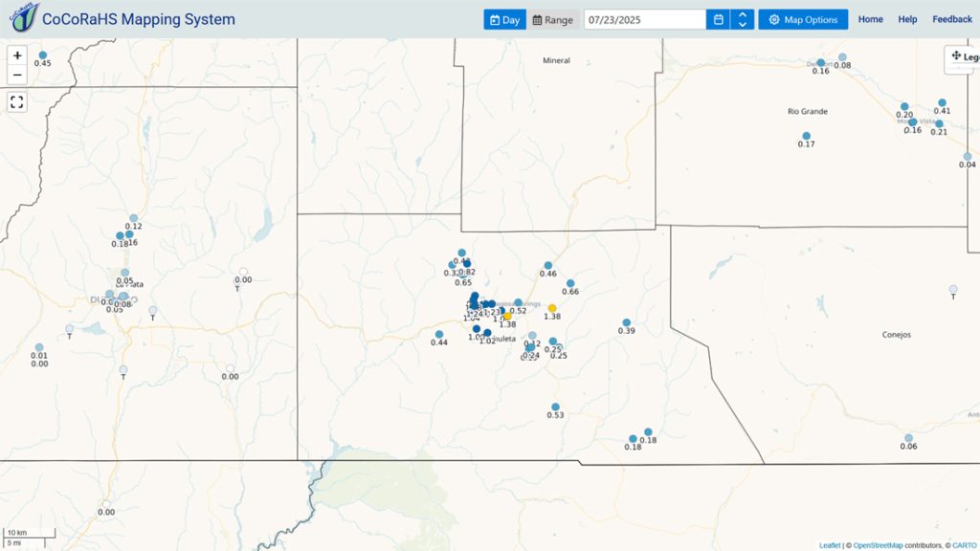The width and height of the screenshot is (980, 551).
Task: Click the CoCoRaHS Mapping System title
Action: [x=138, y=19]
